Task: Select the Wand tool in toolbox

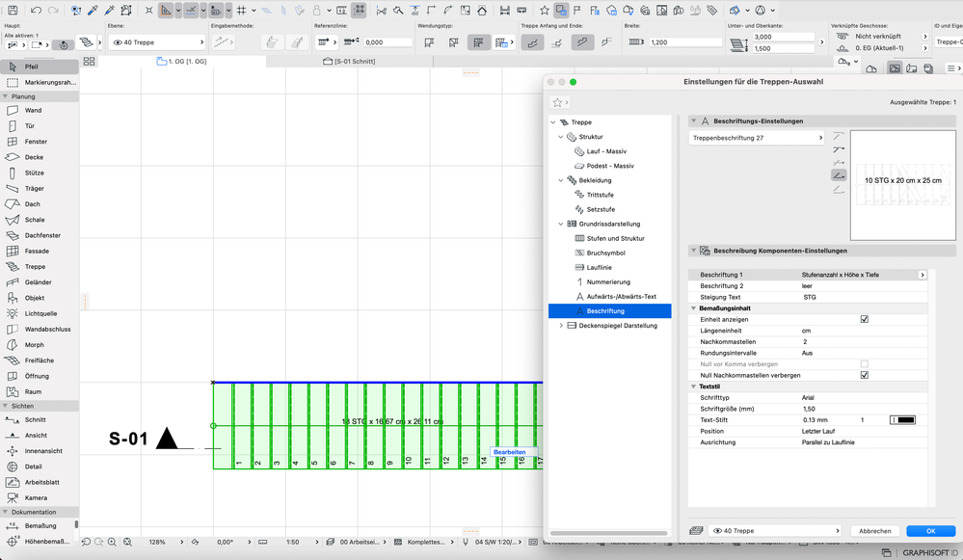Action: (33, 110)
